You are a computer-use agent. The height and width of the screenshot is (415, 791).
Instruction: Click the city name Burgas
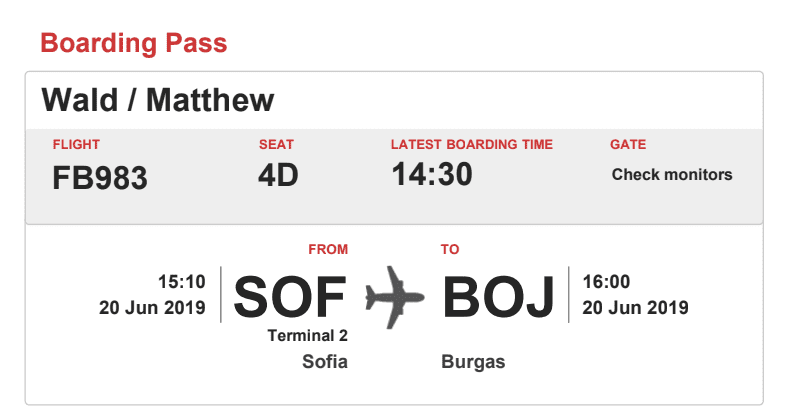pyautogui.click(x=473, y=362)
